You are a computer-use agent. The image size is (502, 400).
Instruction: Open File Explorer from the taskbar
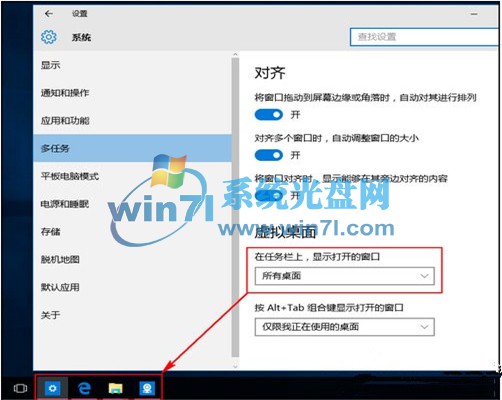pos(115,388)
